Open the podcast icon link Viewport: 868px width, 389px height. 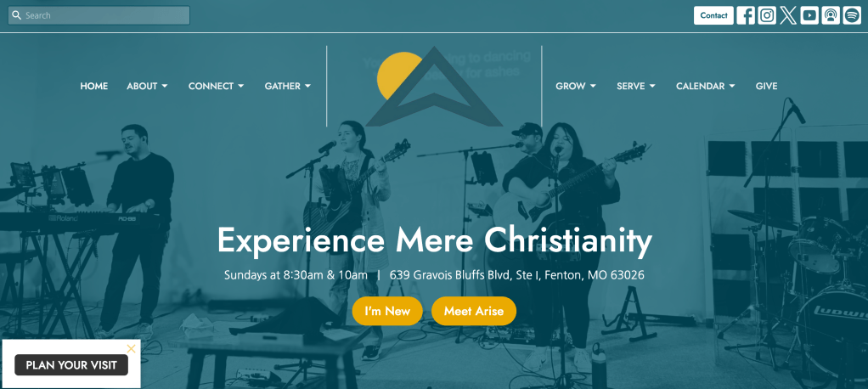pyautogui.click(x=831, y=15)
